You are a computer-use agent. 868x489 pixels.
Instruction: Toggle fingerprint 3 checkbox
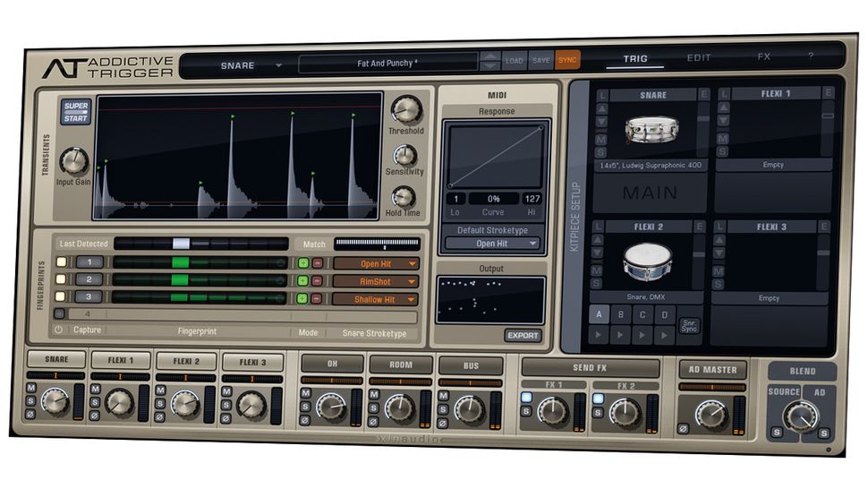pos(60,296)
